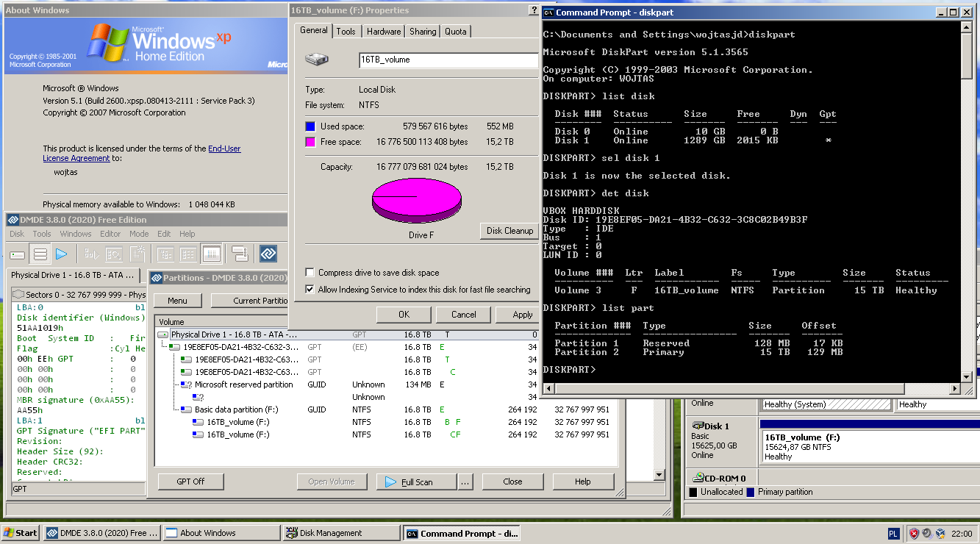Click the stacked disks partitions icon in DMDE toolbar

pos(40,254)
